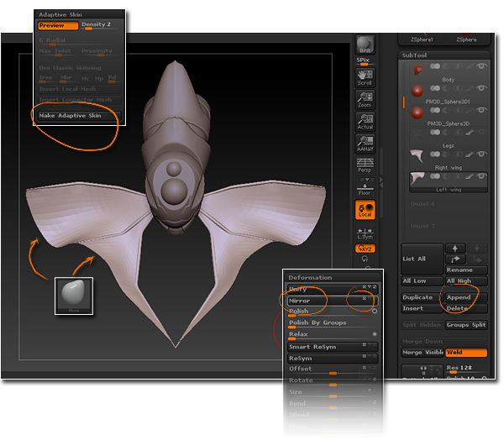
Task: Collapse the Adaptive Skin panel header
Action: [x=80, y=14]
